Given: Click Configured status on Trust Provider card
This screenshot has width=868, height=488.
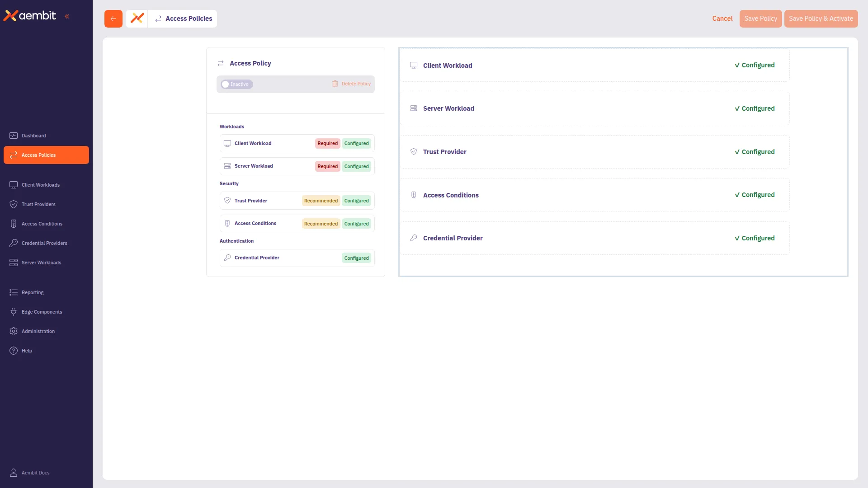Looking at the screenshot, I should pyautogui.click(x=755, y=152).
